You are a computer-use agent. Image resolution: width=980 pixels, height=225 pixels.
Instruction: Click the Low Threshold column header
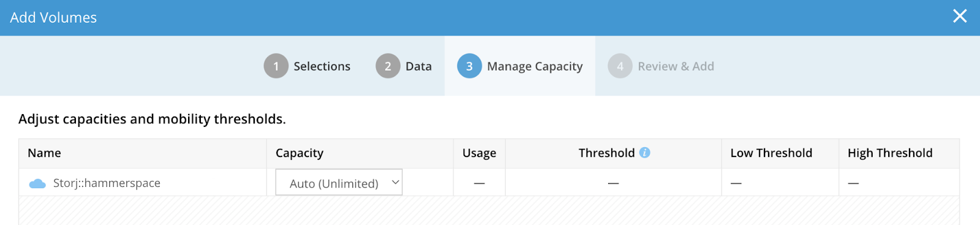point(771,153)
